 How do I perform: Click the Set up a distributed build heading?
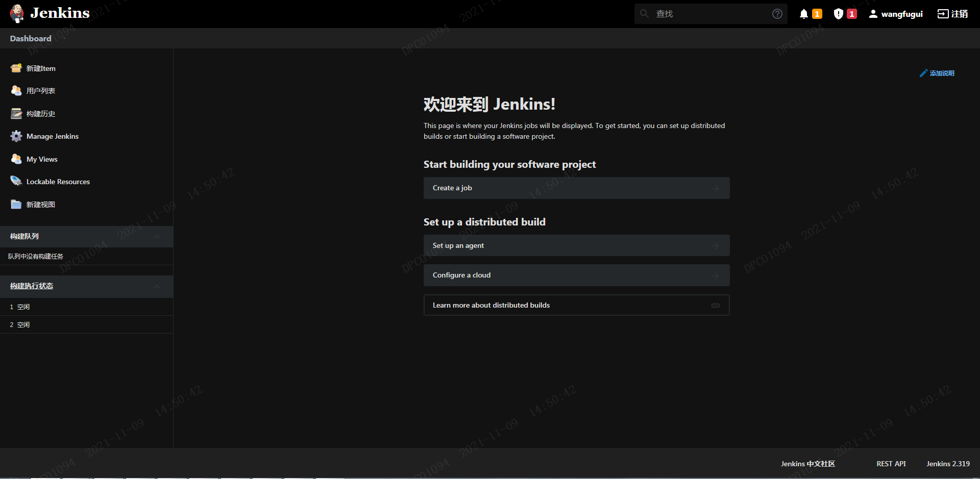point(484,222)
